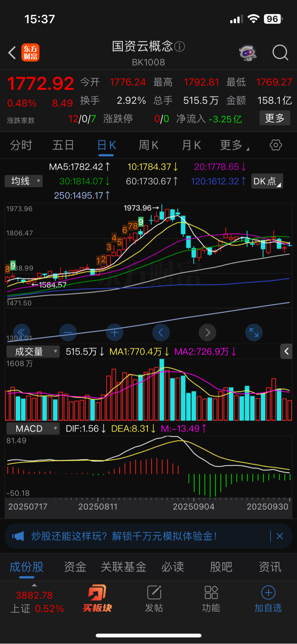Select 日K tab
The width and height of the screenshot is (297, 644).
pyautogui.click(x=106, y=145)
